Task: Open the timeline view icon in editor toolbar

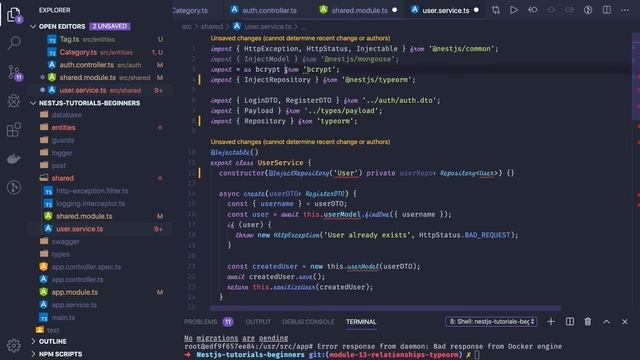Action: pyautogui.click(x=588, y=10)
